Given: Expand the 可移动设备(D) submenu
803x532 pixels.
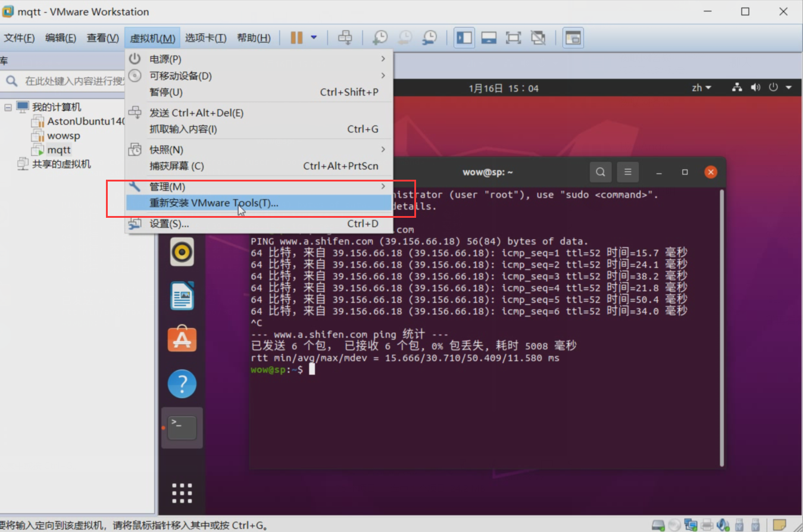Looking at the screenshot, I should [259, 76].
